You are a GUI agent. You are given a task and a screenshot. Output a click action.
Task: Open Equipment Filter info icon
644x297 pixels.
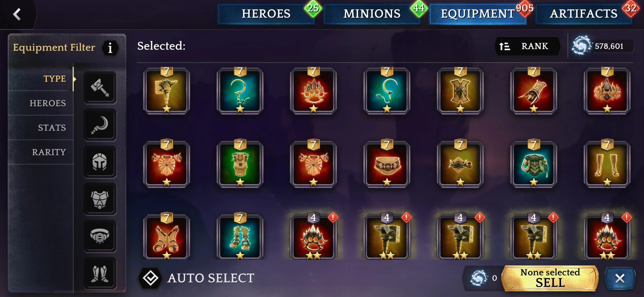(x=110, y=48)
